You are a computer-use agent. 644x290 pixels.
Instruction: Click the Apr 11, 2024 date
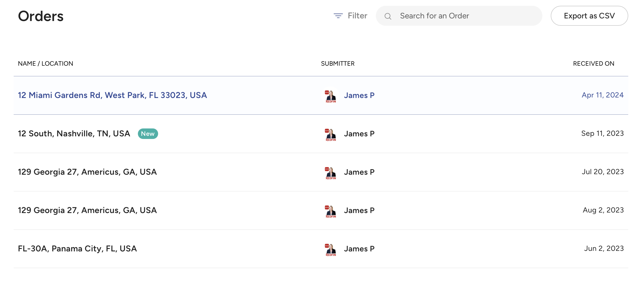pos(603,95)
